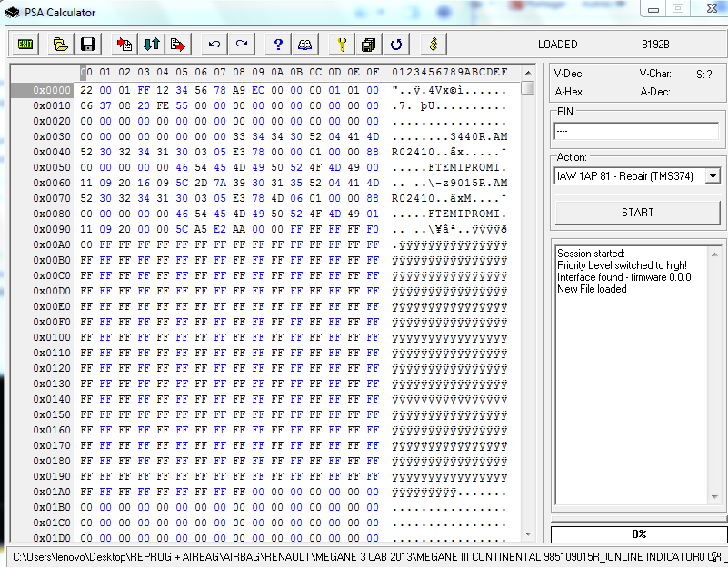Viewport: 728px width, 568px height.
Task: Click the green up-down arrows swap icon
Action: coord(152,45)
